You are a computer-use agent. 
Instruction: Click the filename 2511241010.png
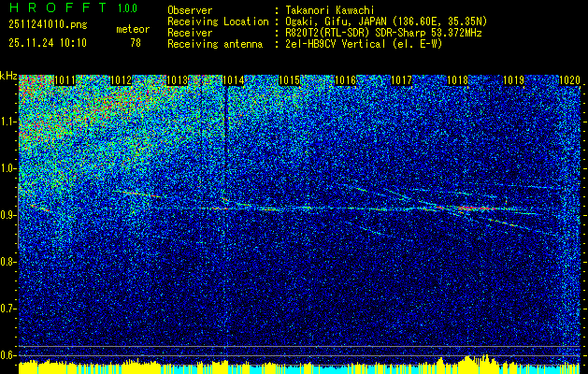click(48, 25)
